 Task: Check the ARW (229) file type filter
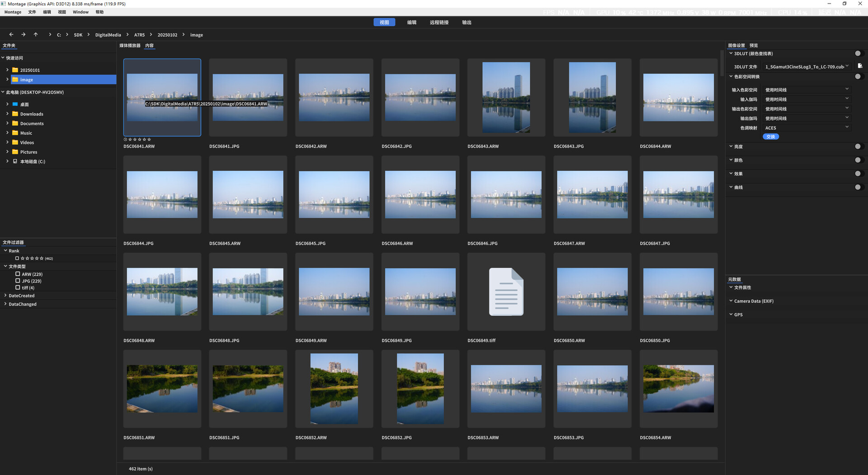[18, 274]
